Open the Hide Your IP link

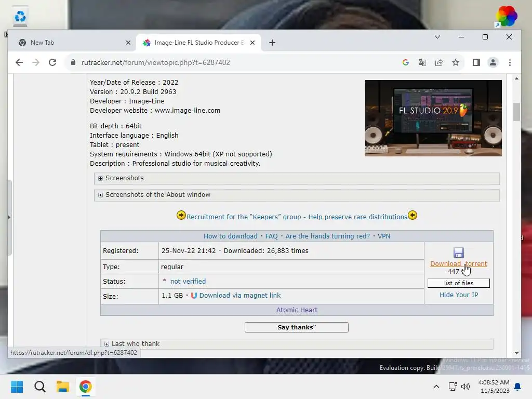[x=458, y=295]
